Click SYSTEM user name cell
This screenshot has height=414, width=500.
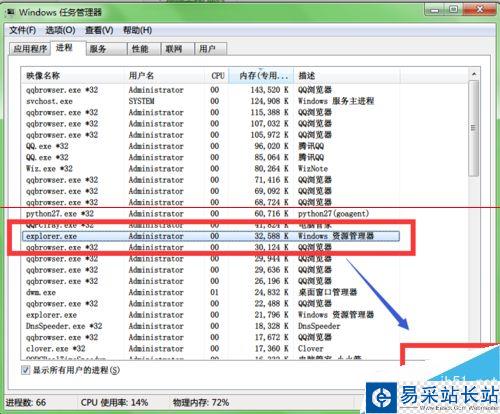coord(141,101)
